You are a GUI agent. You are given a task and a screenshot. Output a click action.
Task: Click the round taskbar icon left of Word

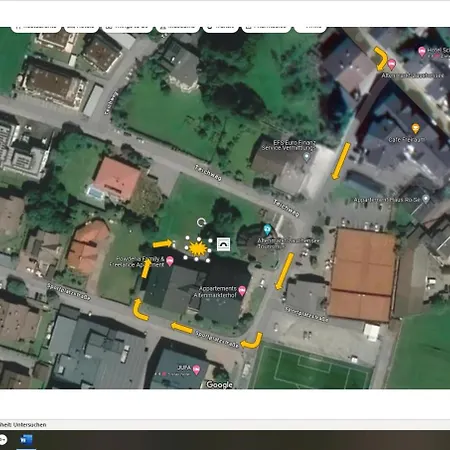(3, 439)
